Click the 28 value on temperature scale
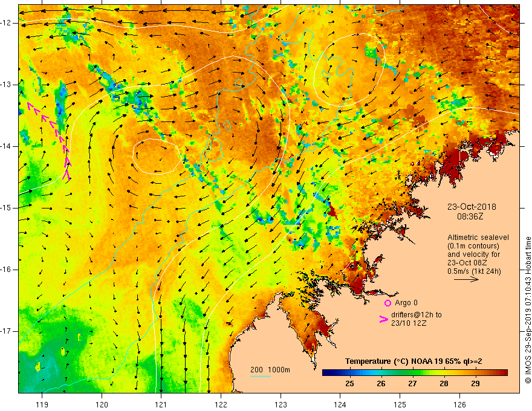 444,384
